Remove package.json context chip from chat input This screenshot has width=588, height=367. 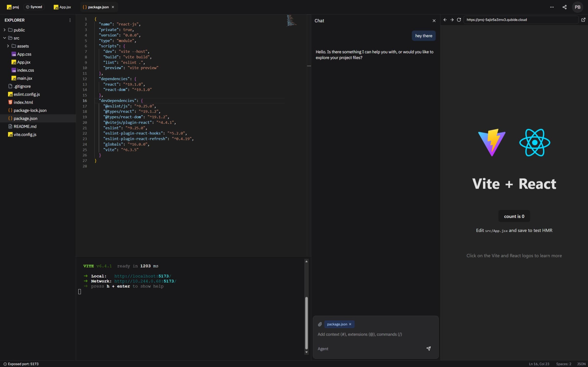[x=350, y=324]
